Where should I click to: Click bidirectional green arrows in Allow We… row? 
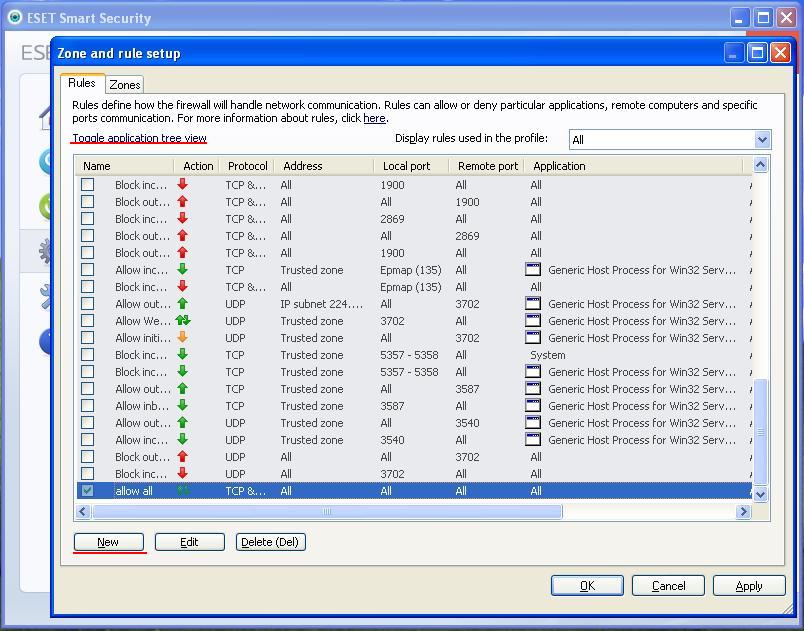pyautogui.click(x=183, y=320)
